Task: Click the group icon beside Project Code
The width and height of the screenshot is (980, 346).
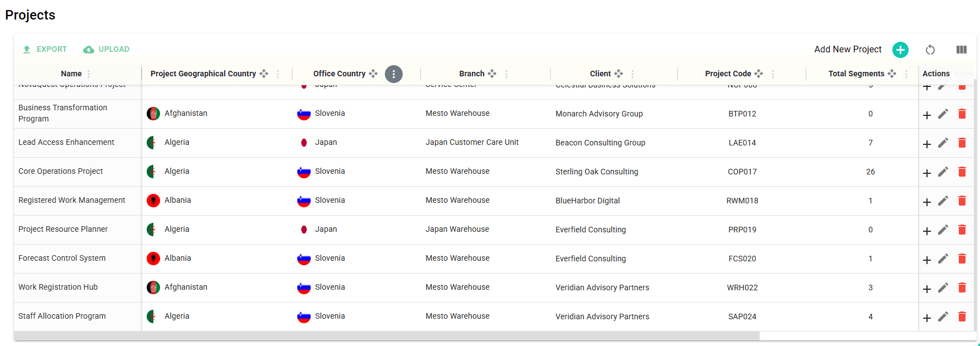Action: pyautogui.click(x=759, y=74)
